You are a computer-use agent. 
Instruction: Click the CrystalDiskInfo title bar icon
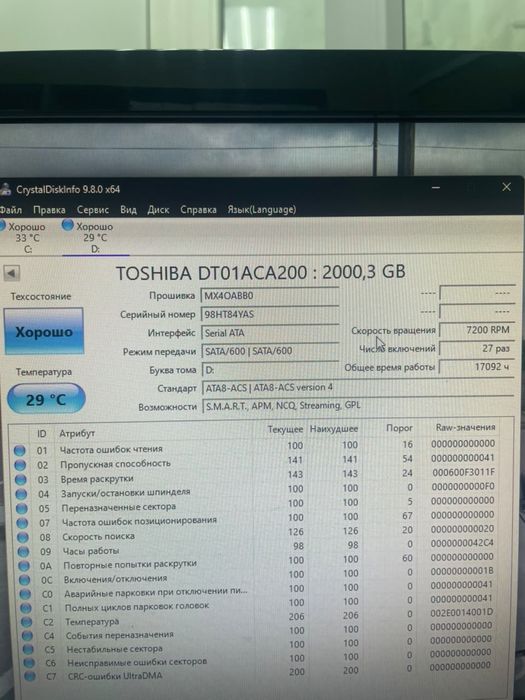tap(5, 189)
